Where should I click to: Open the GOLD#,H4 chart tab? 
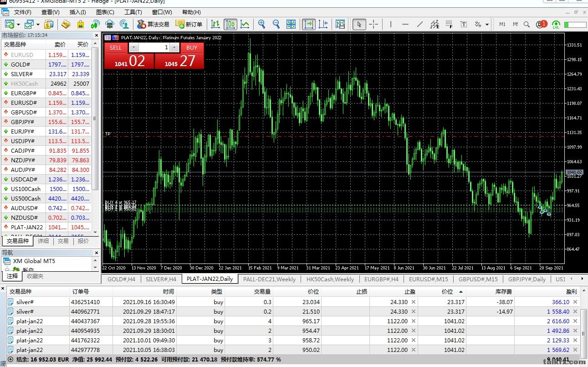click(x=122, y=279)
